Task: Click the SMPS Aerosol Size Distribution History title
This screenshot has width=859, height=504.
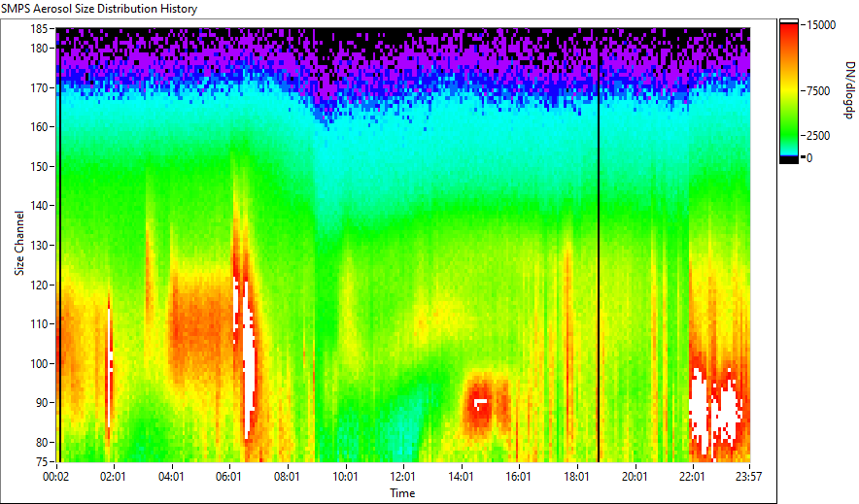Action: tap(99, 9)
